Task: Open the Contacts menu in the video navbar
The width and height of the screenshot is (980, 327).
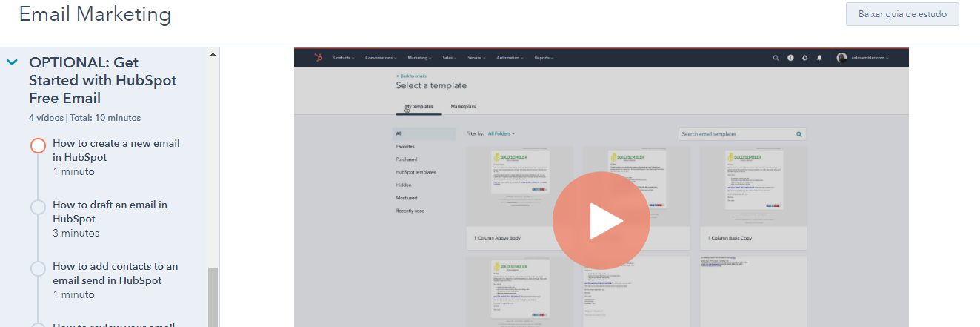Action: [344, 57]
